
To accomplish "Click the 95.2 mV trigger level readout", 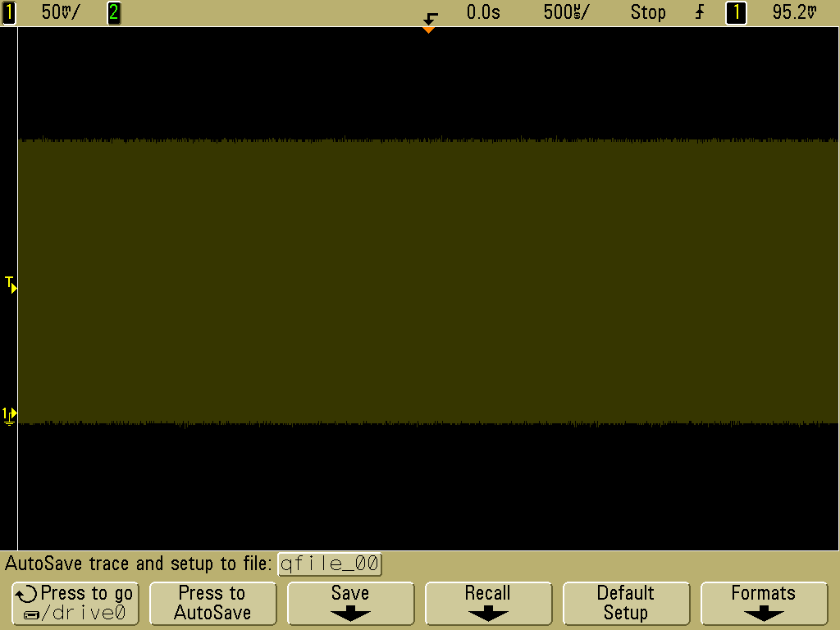I will [x=795, y=12].
